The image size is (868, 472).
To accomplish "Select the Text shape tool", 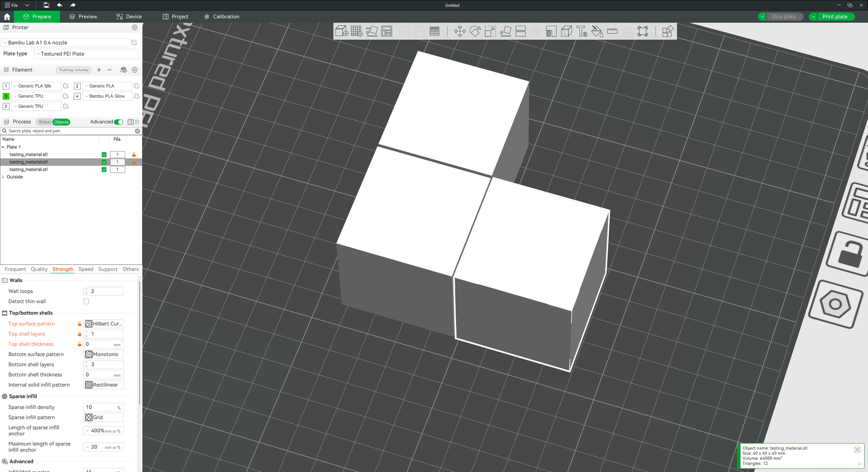I will click(582, 31).
